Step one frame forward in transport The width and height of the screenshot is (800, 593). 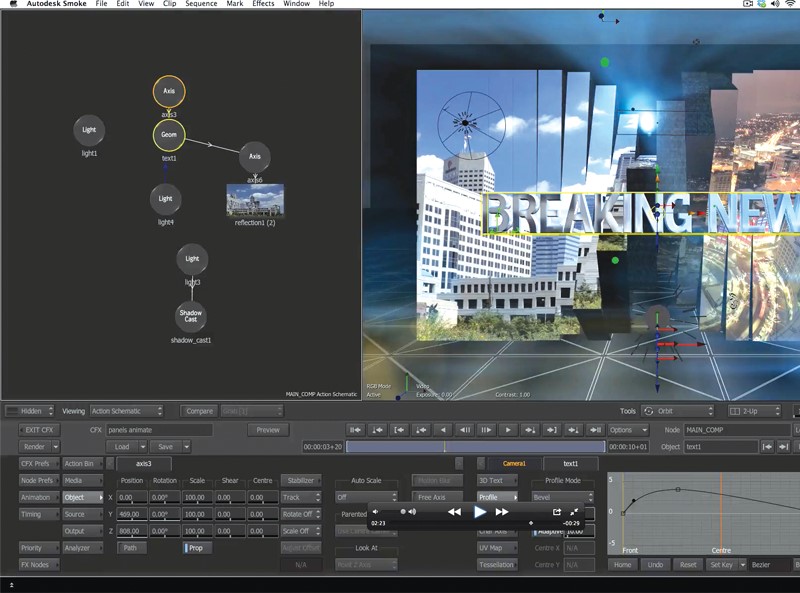point(486,430)
